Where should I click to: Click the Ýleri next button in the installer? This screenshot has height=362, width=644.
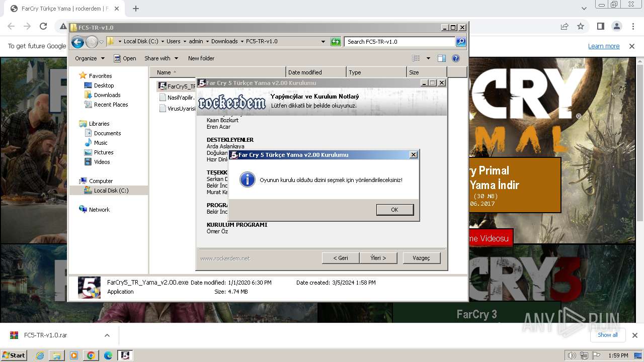point(378,258)
